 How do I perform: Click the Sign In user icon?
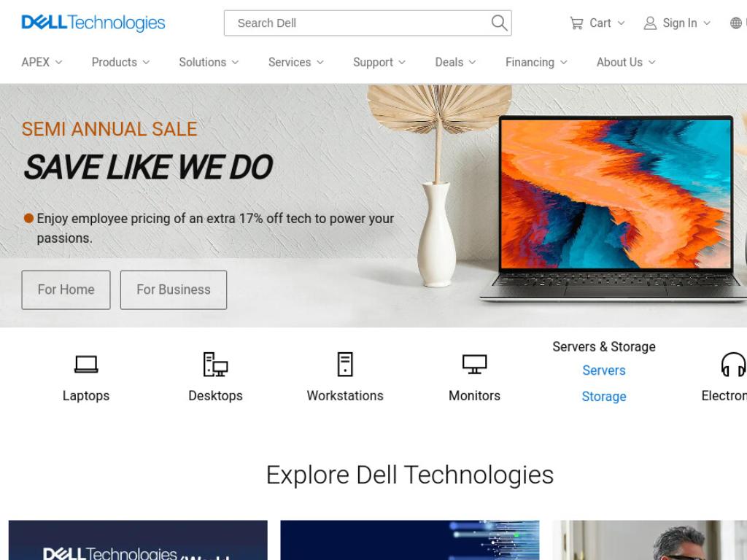pyautogui.click(x=650, y=23)
